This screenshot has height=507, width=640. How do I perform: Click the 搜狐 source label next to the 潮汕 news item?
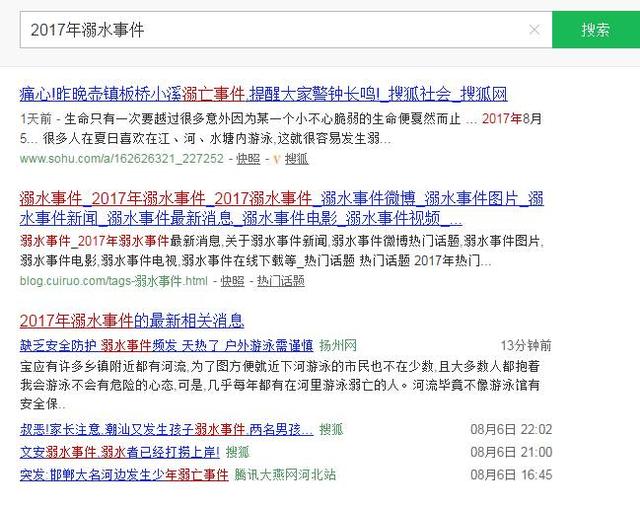point(331,429)
